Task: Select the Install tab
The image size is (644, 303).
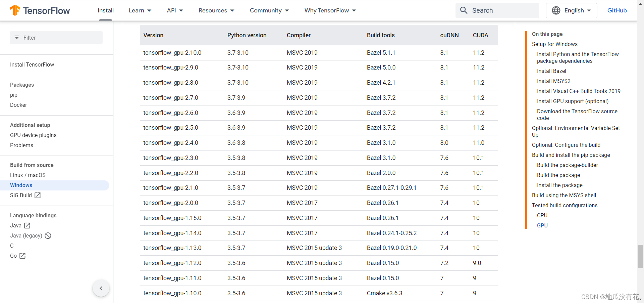Action: coord(106,10)
